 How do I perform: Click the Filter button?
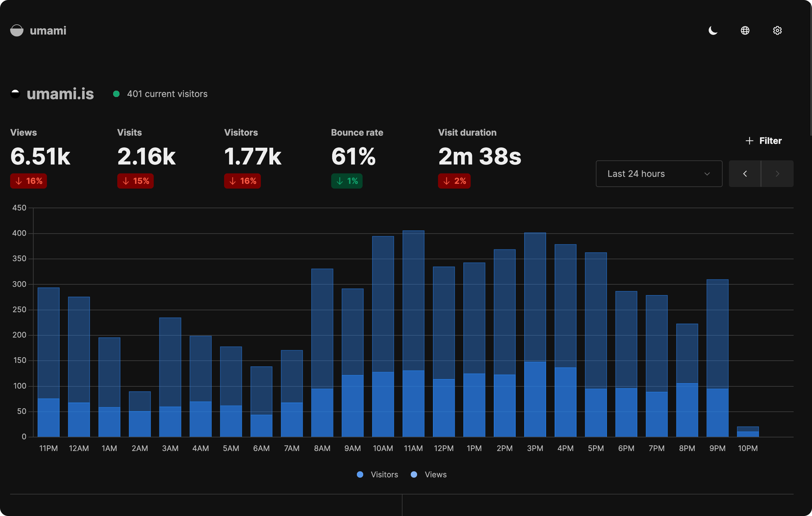click(x=770, y=141)
